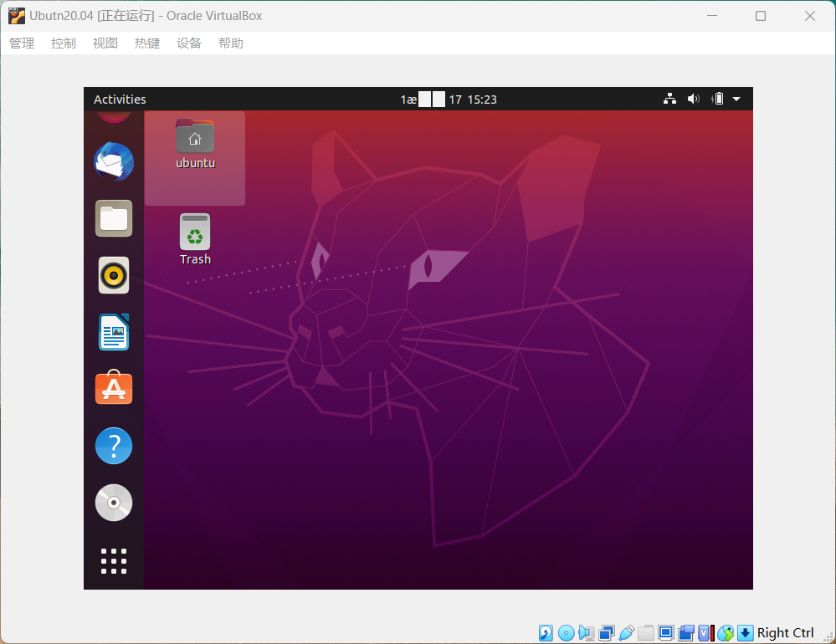Viewport: 836px width, 644px height.
Task: Click the optical drive indicator in VirtualBox status bar
Action: pyautogui.click(x=566, y=633)
